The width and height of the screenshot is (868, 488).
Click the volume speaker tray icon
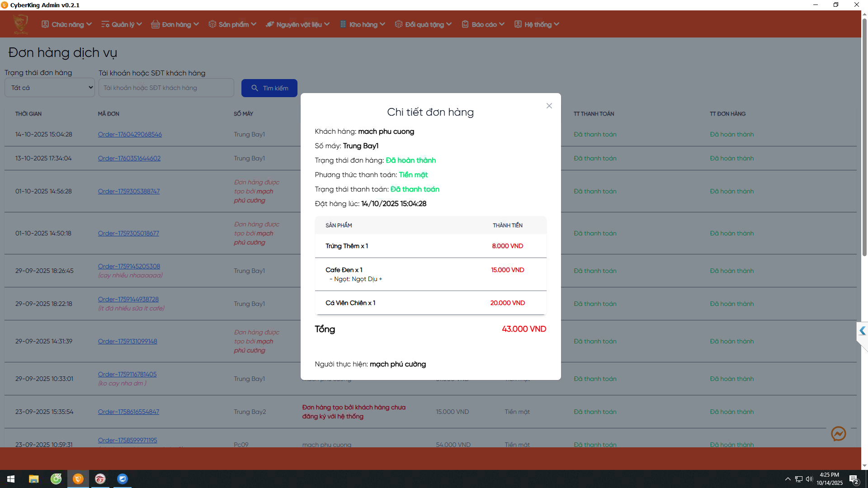(809, 479)
